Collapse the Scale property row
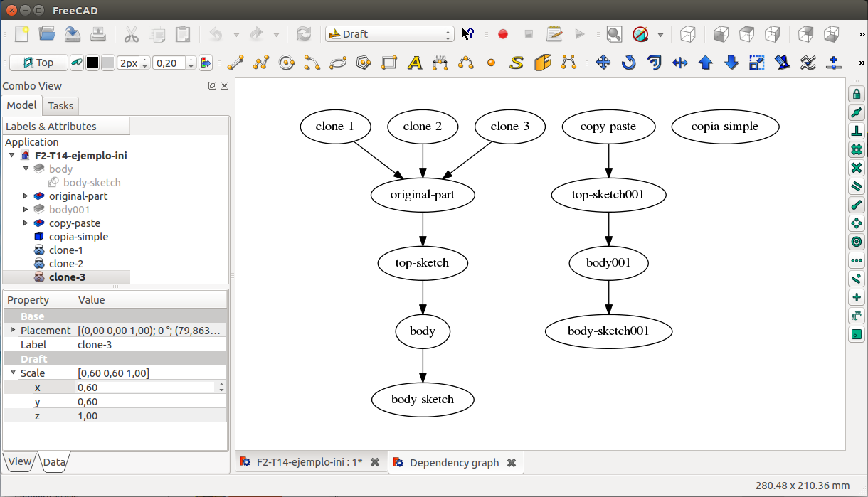The width and height of the screenshot is (868, 497). click(12, 373)
